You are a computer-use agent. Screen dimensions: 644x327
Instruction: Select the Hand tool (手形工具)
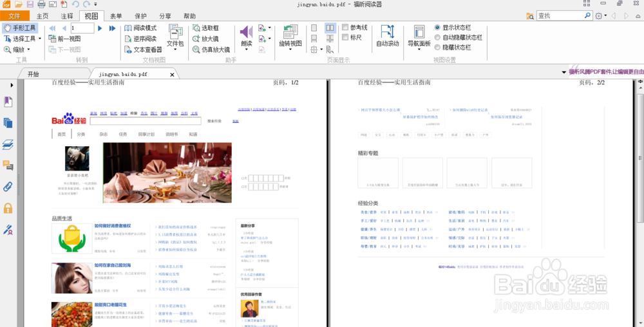(x=20, y=28)
